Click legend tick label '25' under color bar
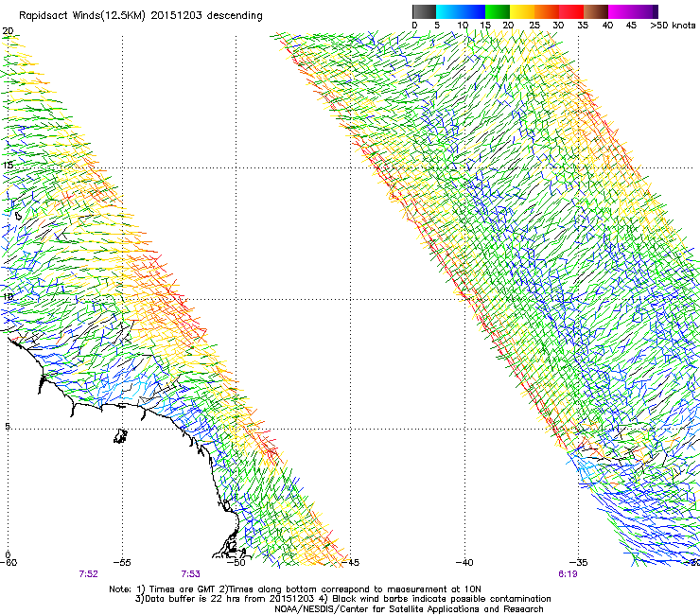 534,26
